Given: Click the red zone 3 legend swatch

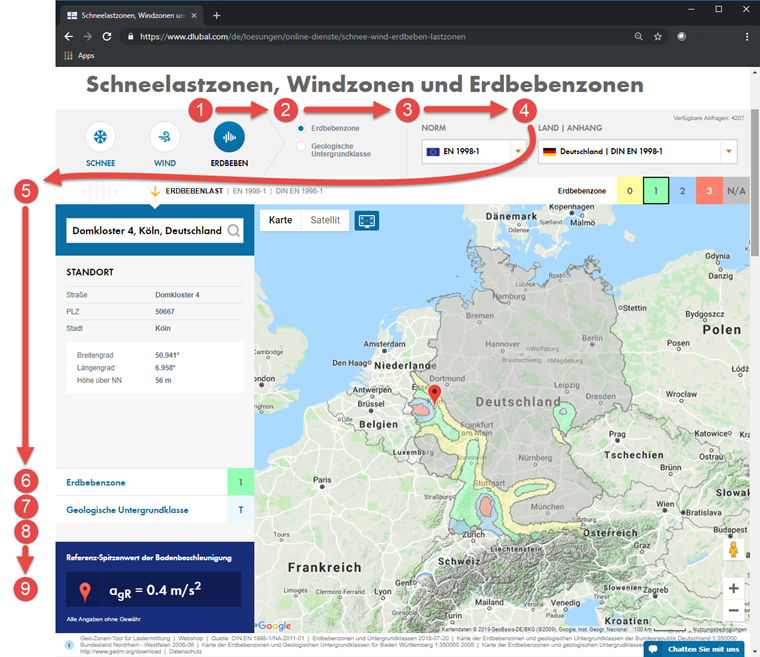Looking at the screenshot, I should [709, 191].
